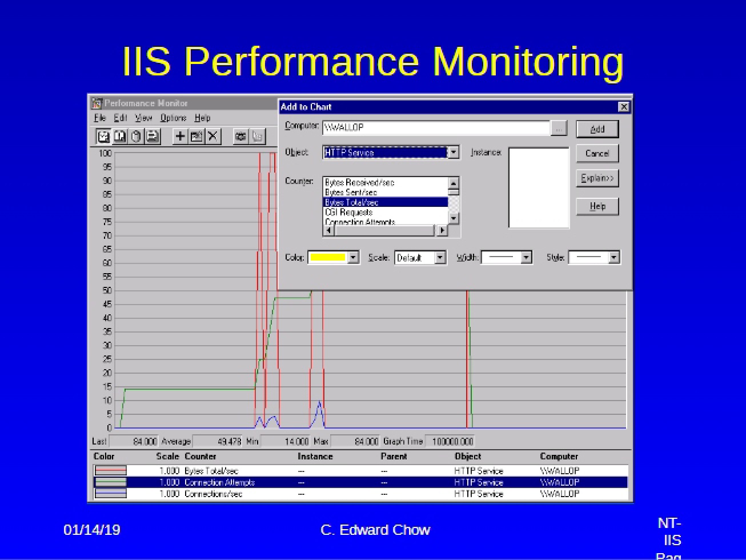Select CGI Requests in the Counter list
746x560 pixels.
click(386, 212)
